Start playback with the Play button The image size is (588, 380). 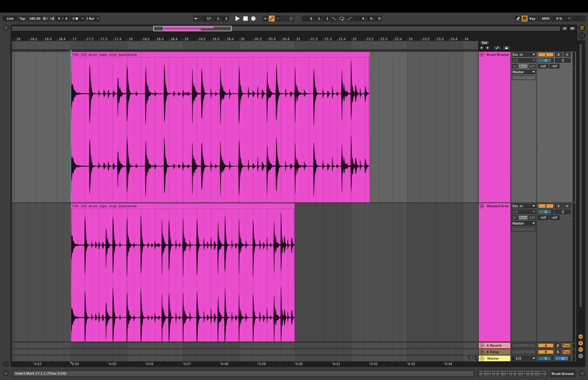click(x=237, y=19)
